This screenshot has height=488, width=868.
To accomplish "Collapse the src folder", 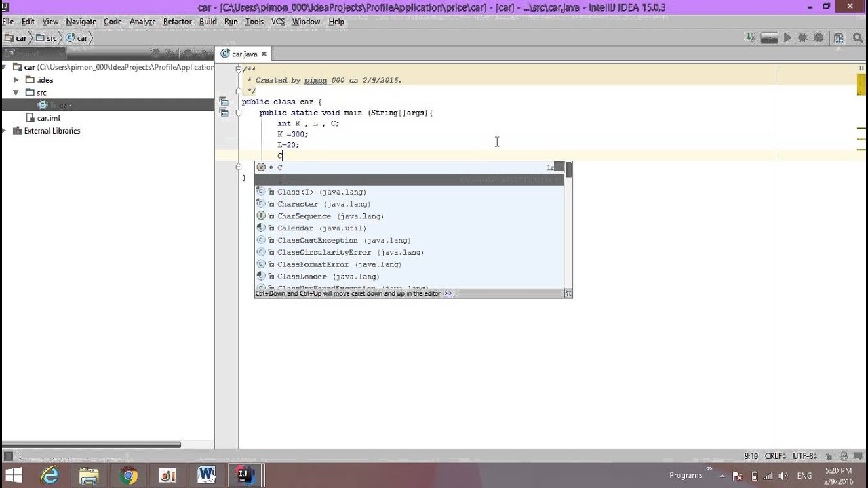I will click(x=16, y=92).
